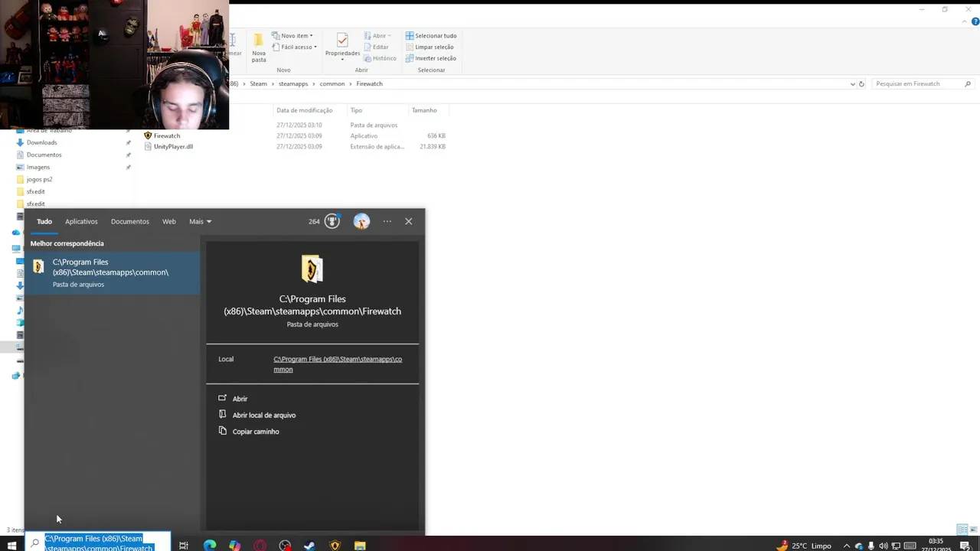Open the Firewatch shield taskbar icon

(335, 546)
